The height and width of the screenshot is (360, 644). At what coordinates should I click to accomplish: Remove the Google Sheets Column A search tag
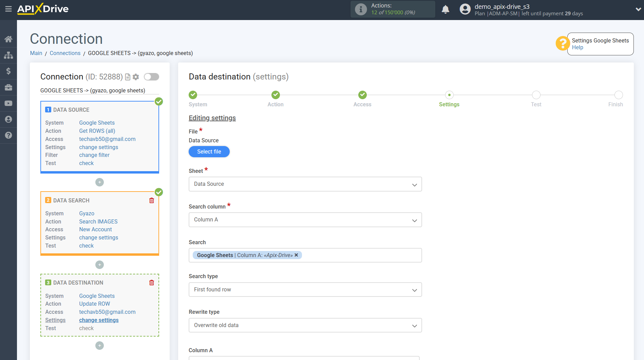click(x=296, y=255)
